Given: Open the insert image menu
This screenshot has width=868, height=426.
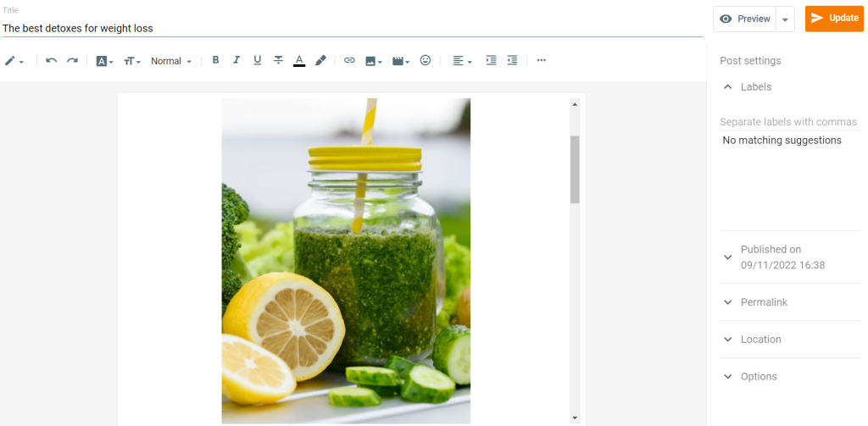Looking at the screenshot, I should coord(374,61).
